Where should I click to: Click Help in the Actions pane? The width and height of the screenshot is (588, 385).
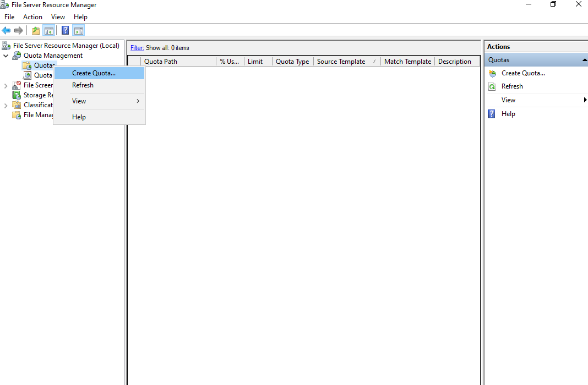[508, 114]
